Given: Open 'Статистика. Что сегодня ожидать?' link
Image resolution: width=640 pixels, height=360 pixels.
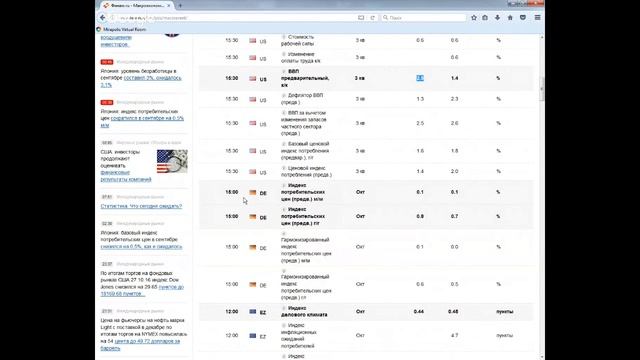Looking at the screenshot, I should tap(141, 206).
